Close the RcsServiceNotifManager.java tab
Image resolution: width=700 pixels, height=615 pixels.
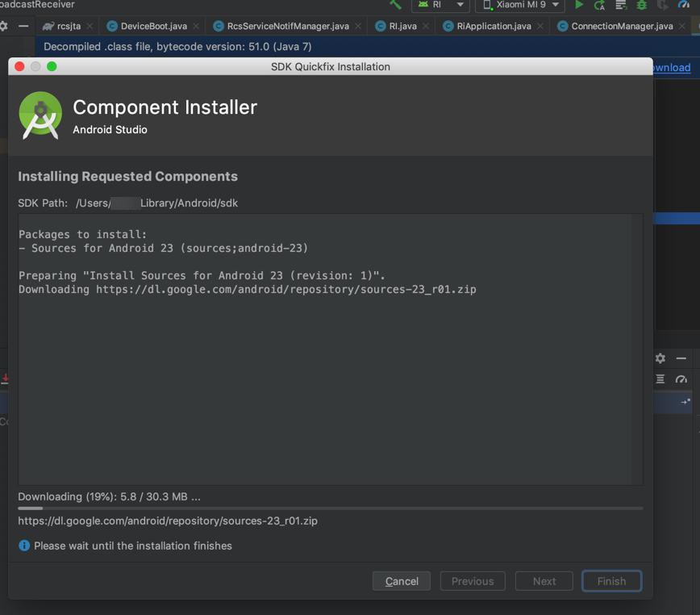click(x=358, y=27)
